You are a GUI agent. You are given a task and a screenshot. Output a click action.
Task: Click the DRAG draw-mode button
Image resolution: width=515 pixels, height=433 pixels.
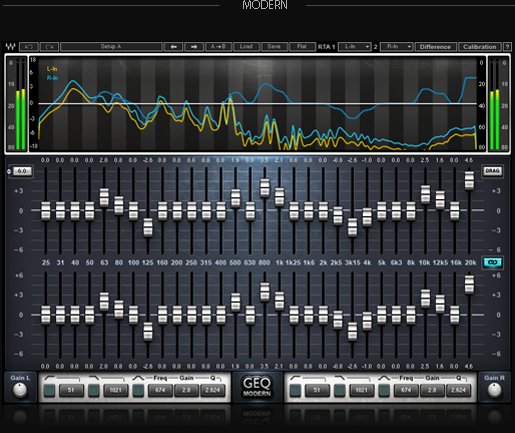tap(492, 171)
